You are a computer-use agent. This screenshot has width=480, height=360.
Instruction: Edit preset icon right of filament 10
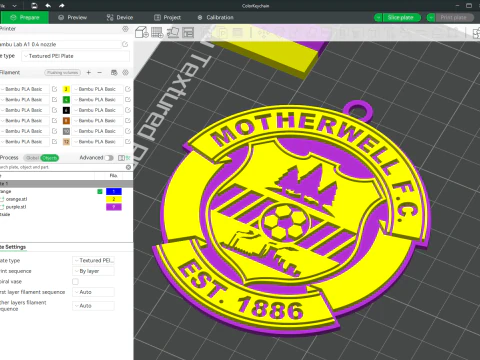pos(128,131)
